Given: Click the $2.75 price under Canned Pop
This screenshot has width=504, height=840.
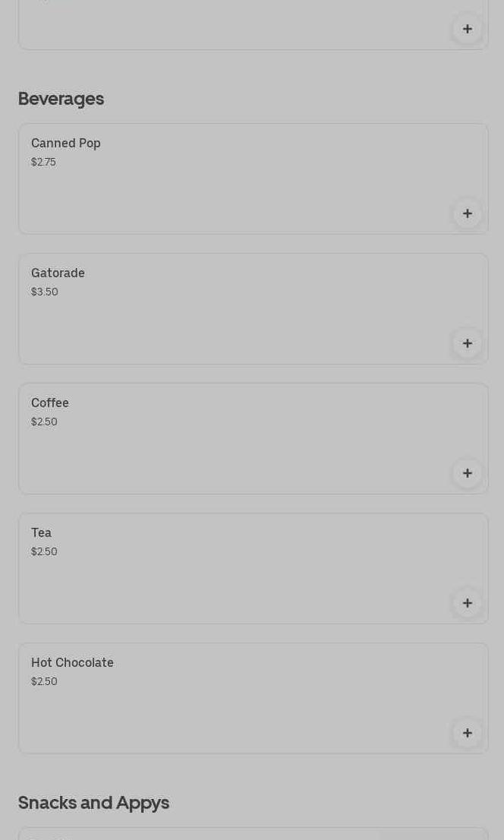Looking at the screenshot, I should 43,162.
